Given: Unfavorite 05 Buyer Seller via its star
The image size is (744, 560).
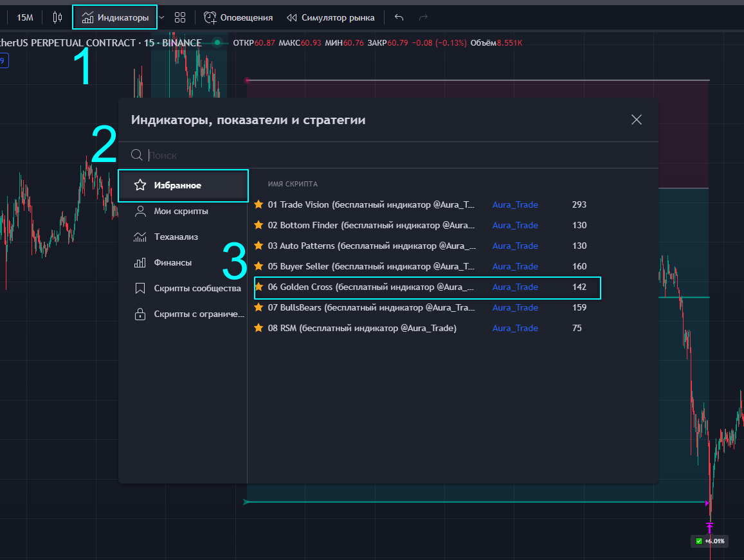Looking at the screenshot, I should tap(259, 266).
